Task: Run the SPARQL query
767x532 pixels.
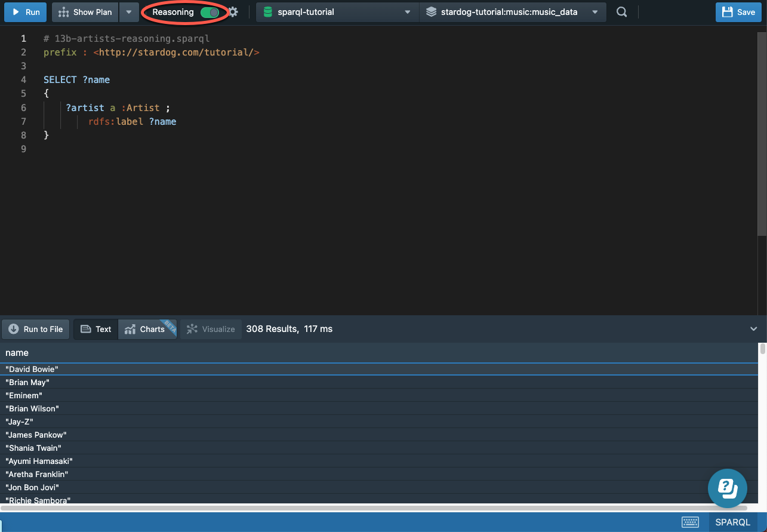Action: 25,12
